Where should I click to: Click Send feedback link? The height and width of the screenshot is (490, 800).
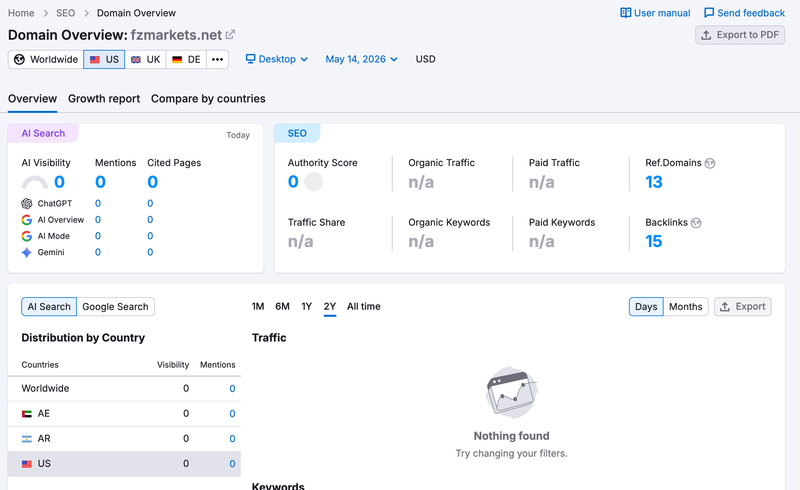(x=744, y=13)
